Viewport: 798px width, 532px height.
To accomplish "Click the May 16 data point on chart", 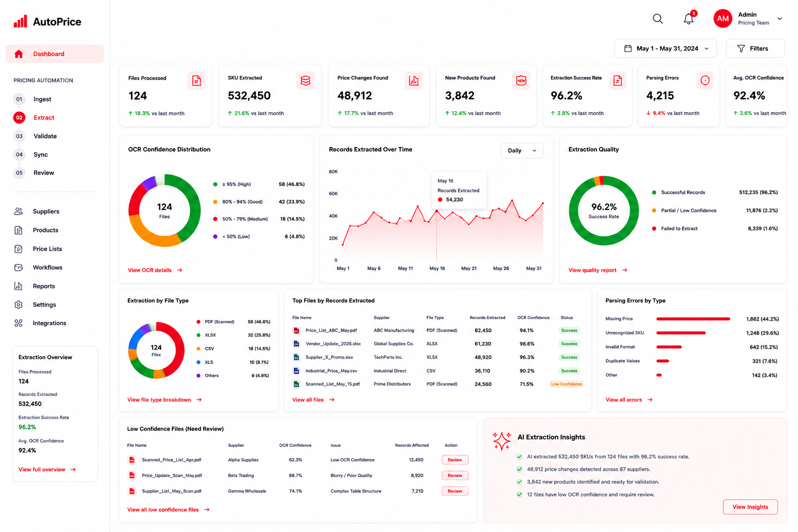I will (x=437, y=211).
